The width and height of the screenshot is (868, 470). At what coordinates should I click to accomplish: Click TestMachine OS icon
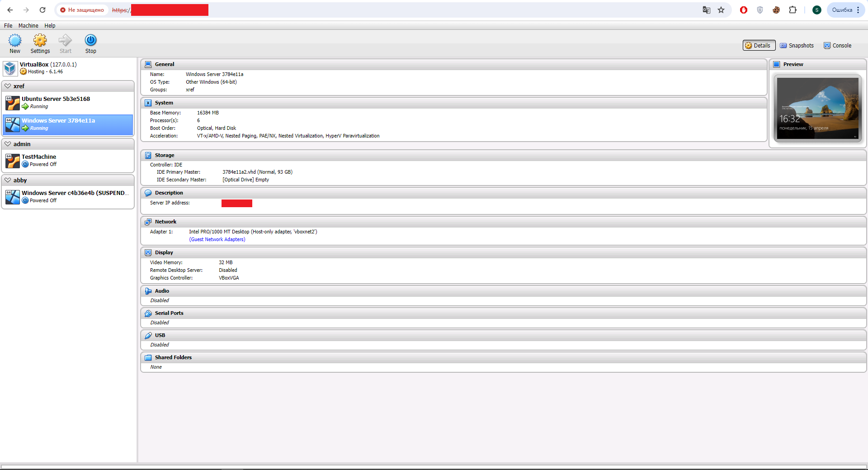12,161
